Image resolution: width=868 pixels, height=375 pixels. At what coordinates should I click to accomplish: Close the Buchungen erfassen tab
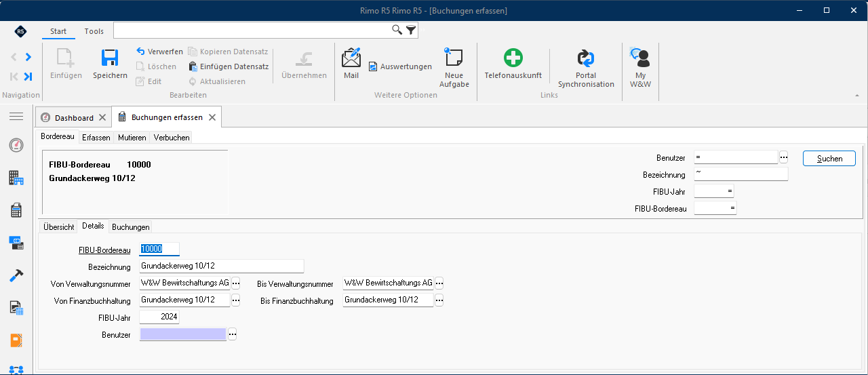coord(212,117)
